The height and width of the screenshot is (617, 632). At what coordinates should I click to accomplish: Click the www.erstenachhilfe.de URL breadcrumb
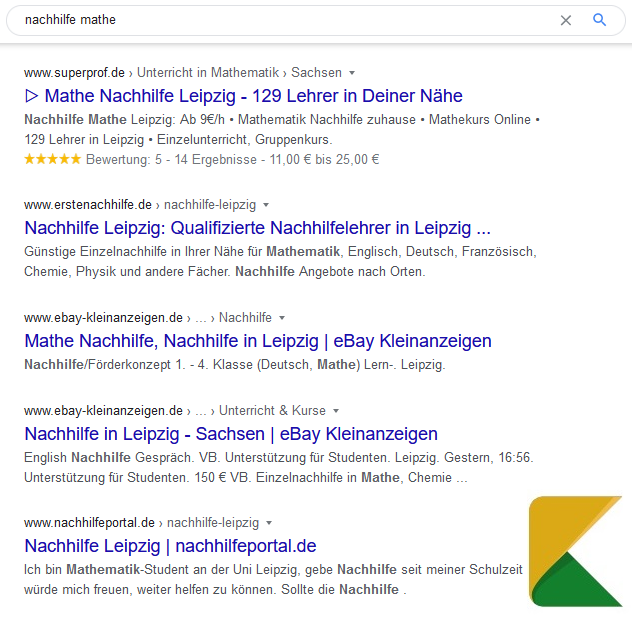(88, 205)
